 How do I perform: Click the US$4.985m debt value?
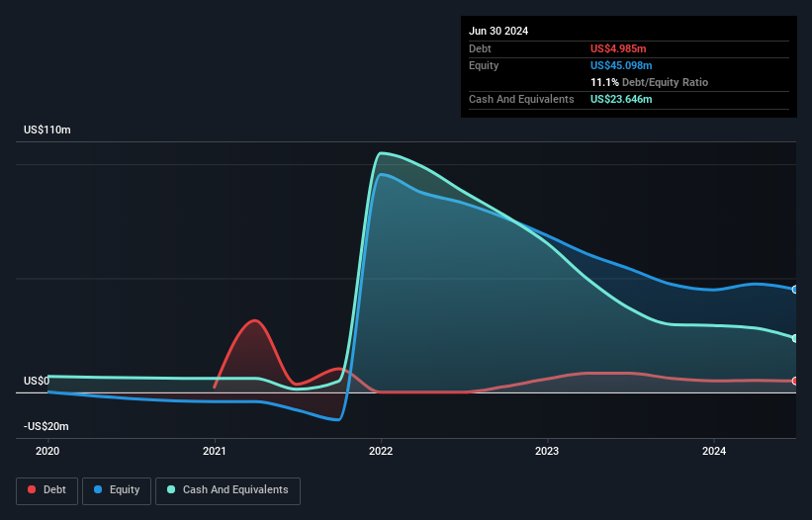[x=618, y=48]
